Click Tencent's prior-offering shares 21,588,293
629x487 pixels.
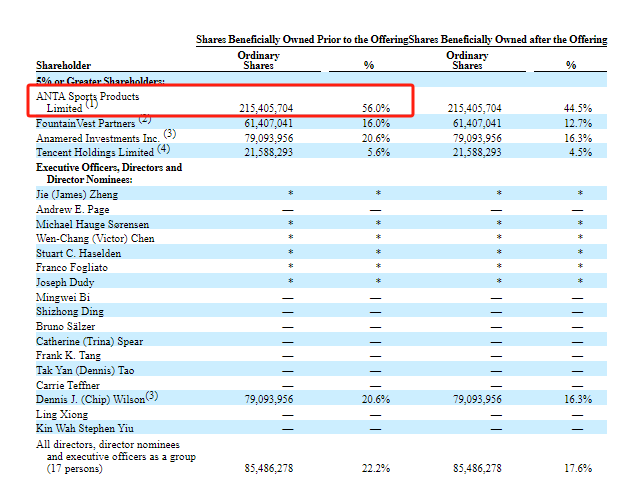coord(269,152)
